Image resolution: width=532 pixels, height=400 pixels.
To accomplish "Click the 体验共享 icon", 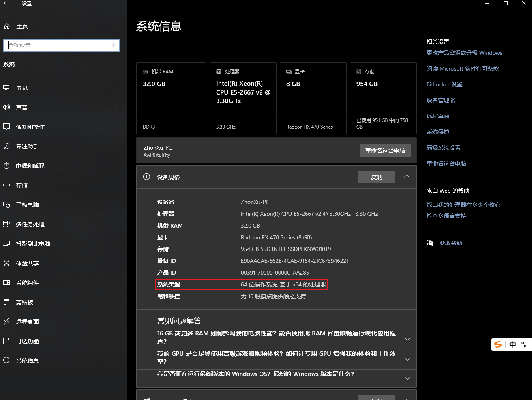I will click(x=6, y=263).
